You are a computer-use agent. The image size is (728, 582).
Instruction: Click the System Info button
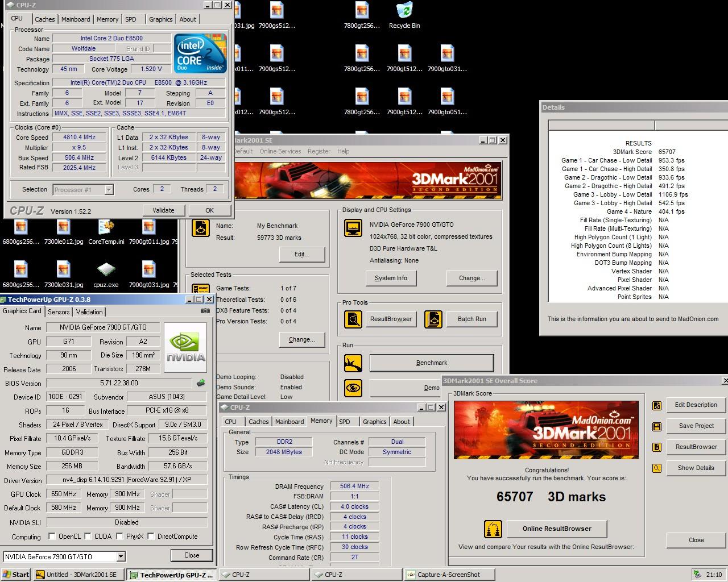(391, 278)
